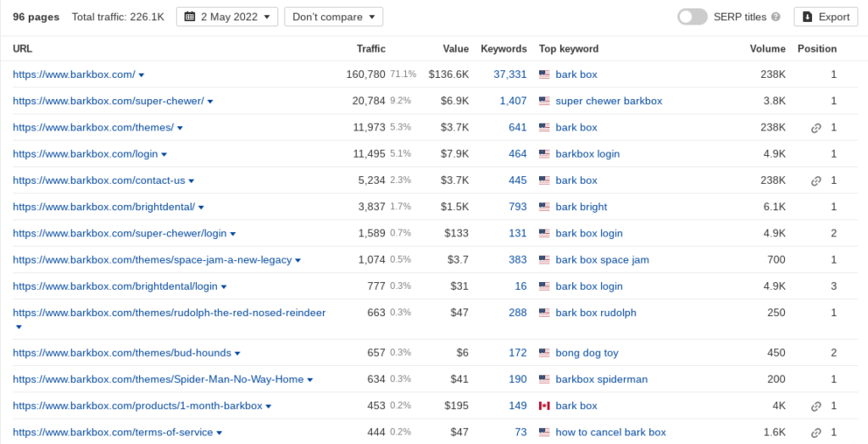
Task: Click the super chewer barkbox keyword
Action: pyautogui.click(x=609, y=101)
